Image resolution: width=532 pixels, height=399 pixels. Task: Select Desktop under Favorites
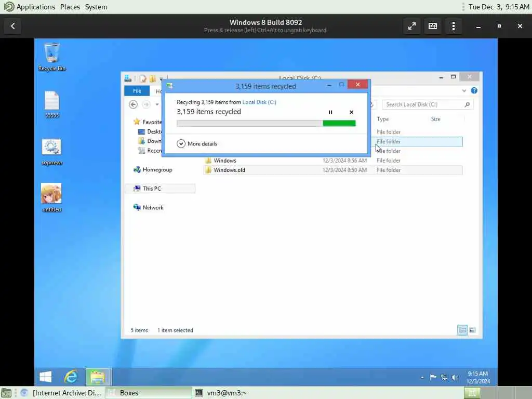tap(150, 131)
